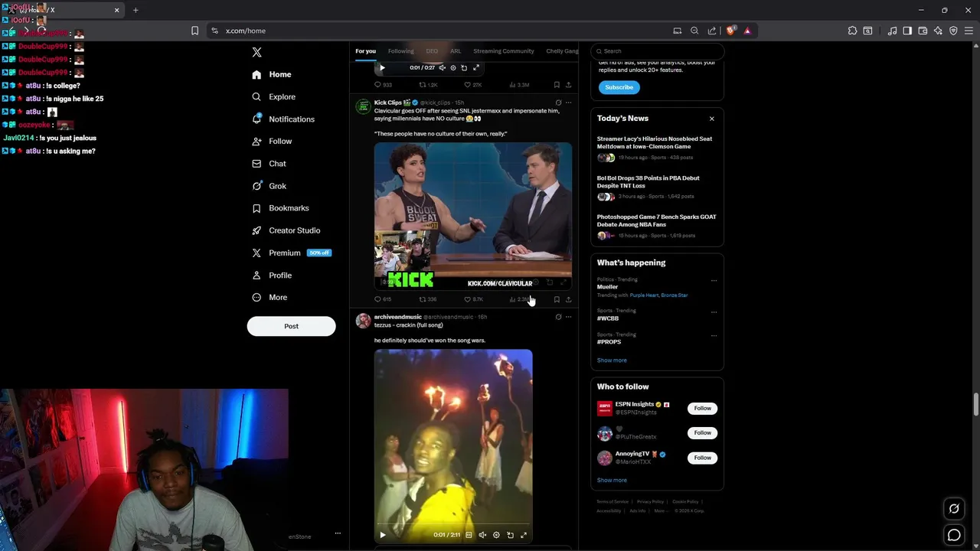This screenshot has height=551, width=980.
Task: Open Photoshopped Game 7 Bench news story
Action: pos(656,227)
